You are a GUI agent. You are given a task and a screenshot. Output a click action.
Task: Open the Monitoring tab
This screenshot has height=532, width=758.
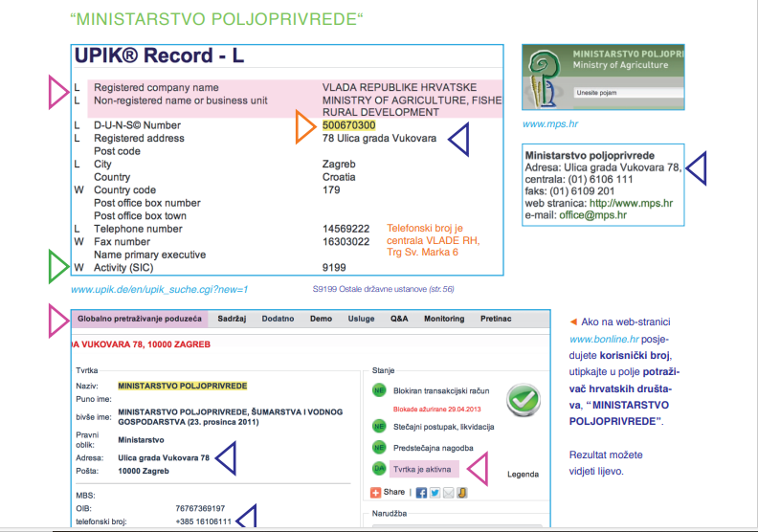pos(444,319)
